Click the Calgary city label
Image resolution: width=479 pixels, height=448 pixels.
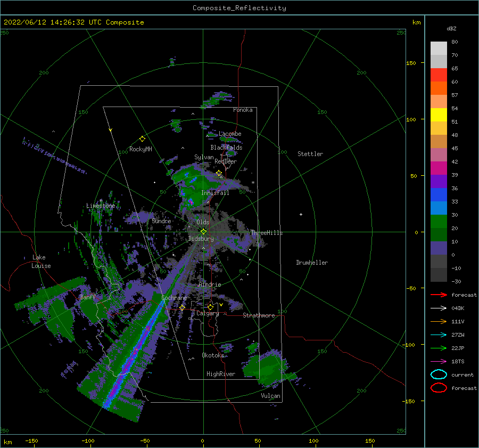pos(208,313)
